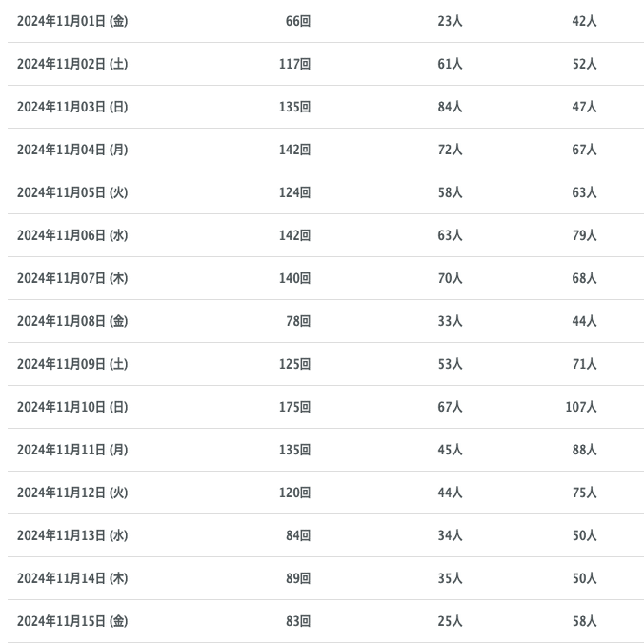Select the 89回 count for 11月14日
Viewport: 644px width, 644px height.
tap(298, 578)
